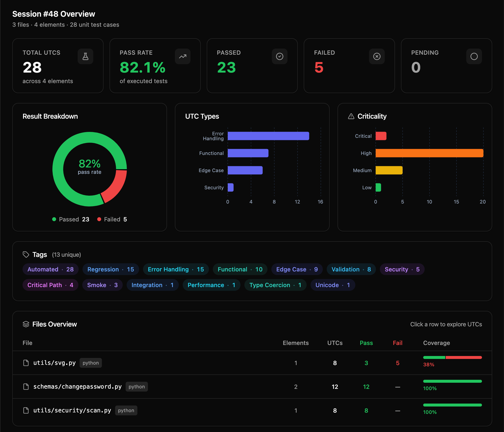
Task: Click the yellow Medium criticality bar
Action: 389,170
